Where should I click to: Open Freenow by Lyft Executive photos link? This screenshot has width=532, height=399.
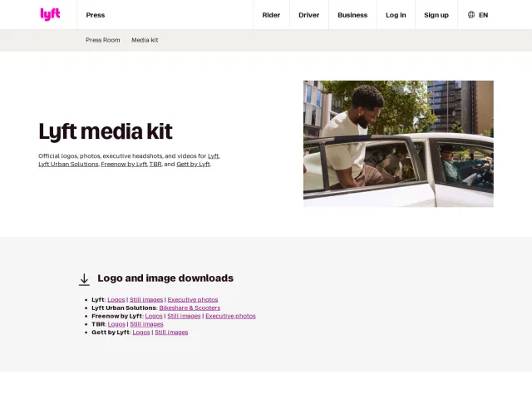click(230, 316)
